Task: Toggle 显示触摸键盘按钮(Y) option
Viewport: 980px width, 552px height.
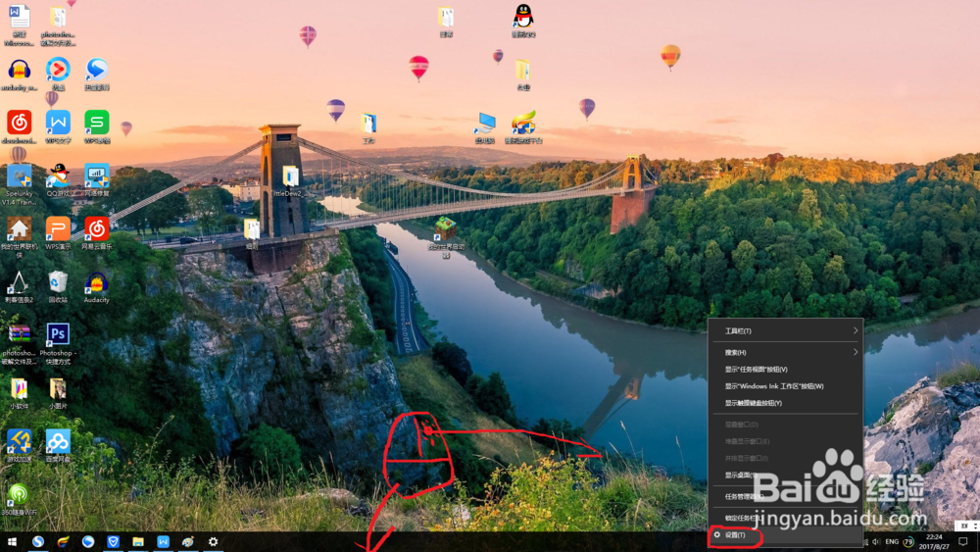Action: click(x=785, y=403)
